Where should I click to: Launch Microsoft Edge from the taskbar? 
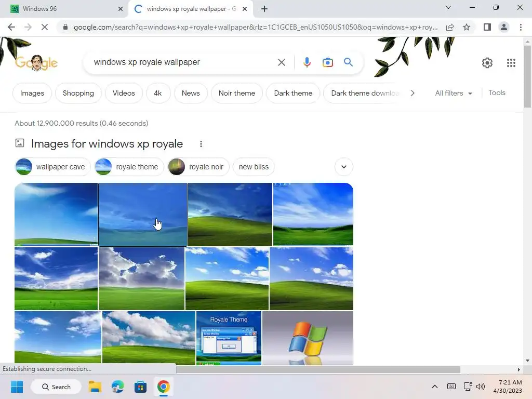coord(118,387)
